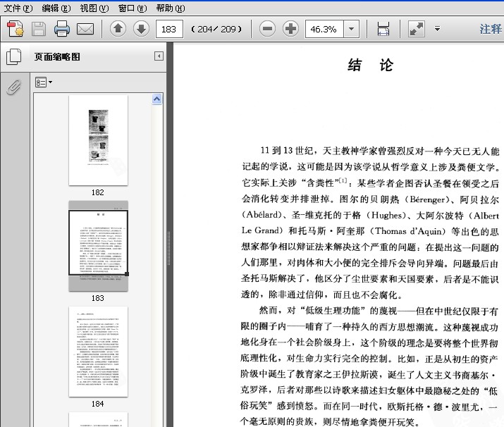Collapse the thumbnails panel with arrow button
The image size is (504, 427).
tap(159, 56)
